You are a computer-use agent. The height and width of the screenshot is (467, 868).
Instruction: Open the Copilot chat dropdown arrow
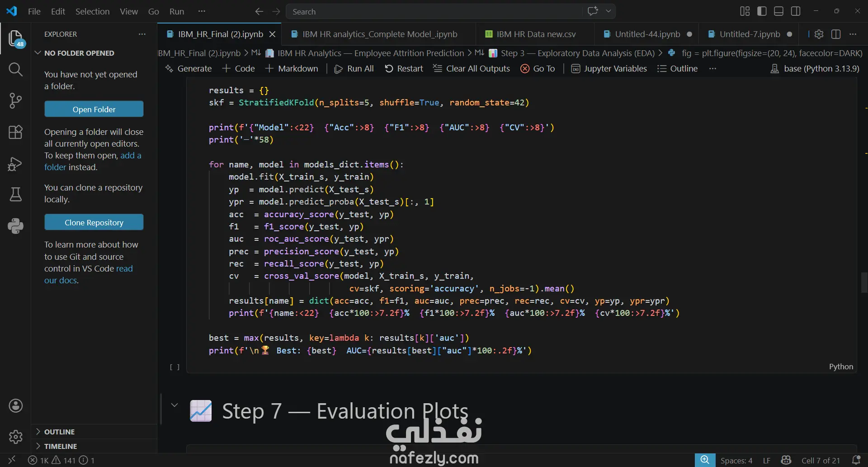point(609,11)
